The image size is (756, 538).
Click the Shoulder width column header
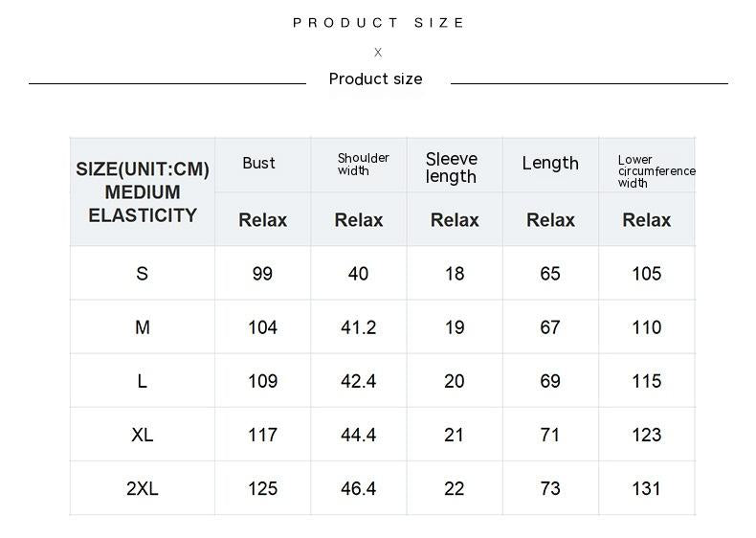(363, 164)
